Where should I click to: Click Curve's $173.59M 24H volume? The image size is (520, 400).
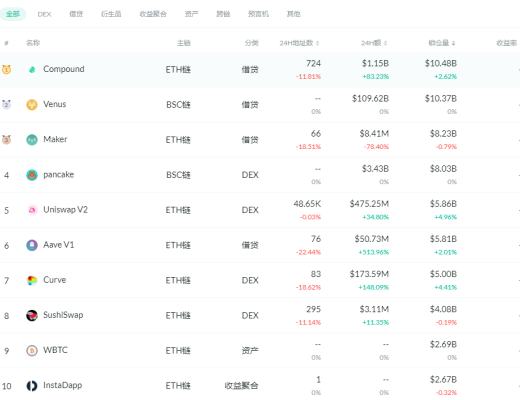tap(369, 274)
